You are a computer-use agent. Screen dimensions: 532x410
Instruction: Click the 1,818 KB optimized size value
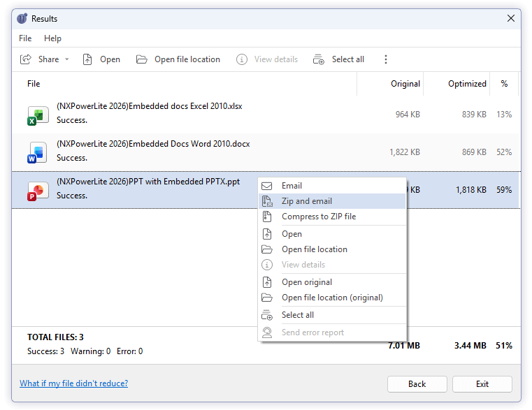pos(471,190)
